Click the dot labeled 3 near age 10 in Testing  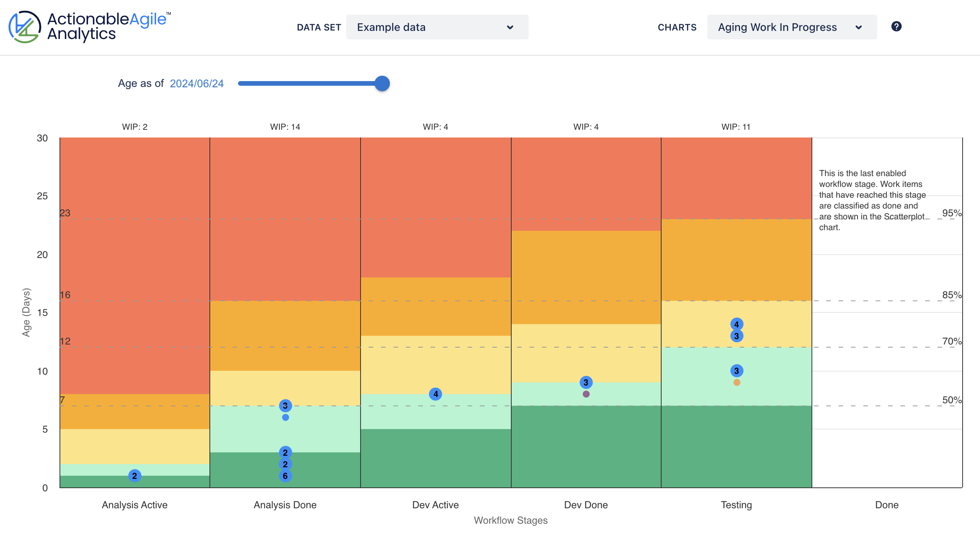(736, 370)
